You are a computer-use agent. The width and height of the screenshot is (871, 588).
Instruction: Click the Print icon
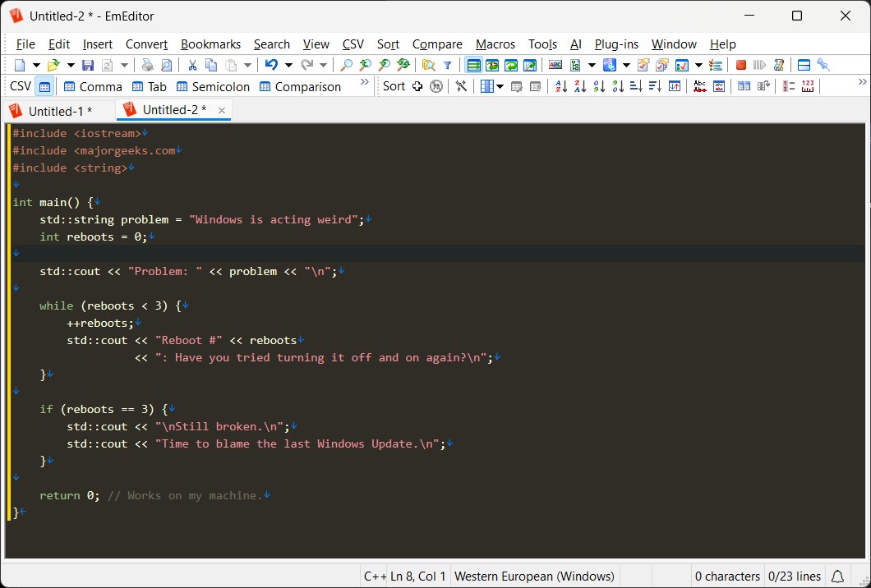click(x=147, y=65)
